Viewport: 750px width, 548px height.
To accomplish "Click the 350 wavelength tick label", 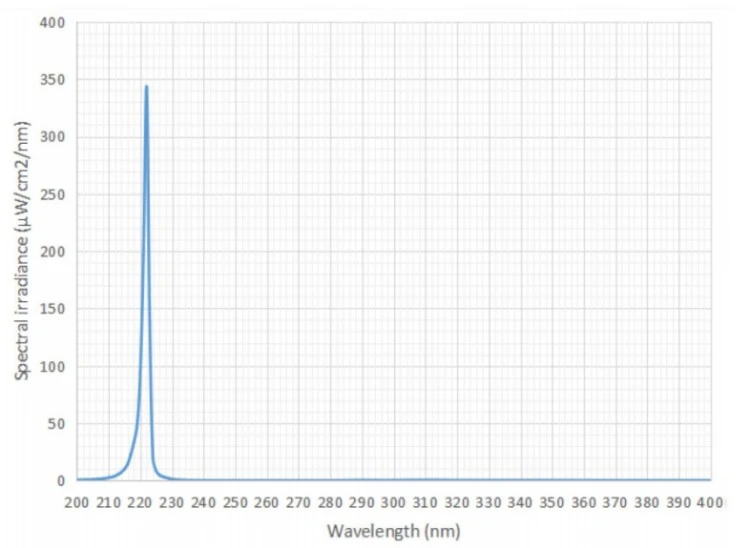I will (x=551, y=503).
